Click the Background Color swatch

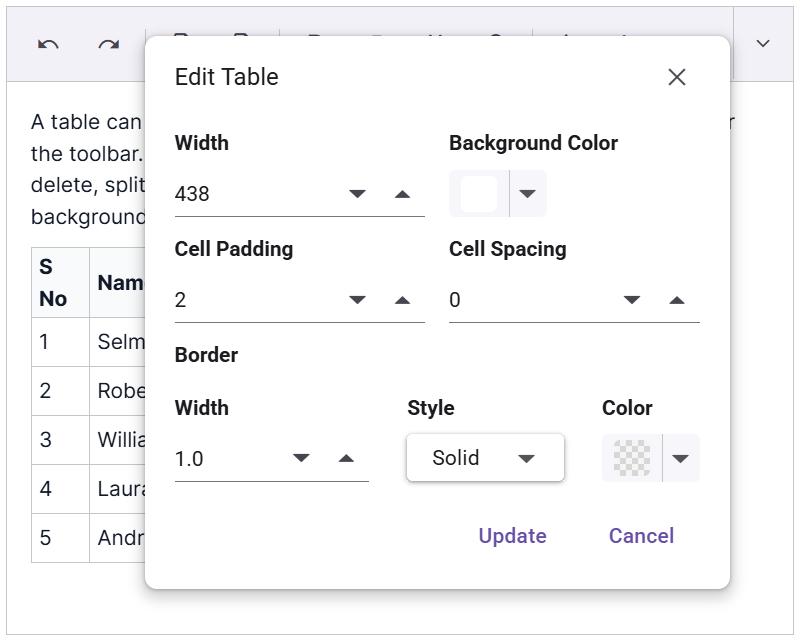click(478, 194)
